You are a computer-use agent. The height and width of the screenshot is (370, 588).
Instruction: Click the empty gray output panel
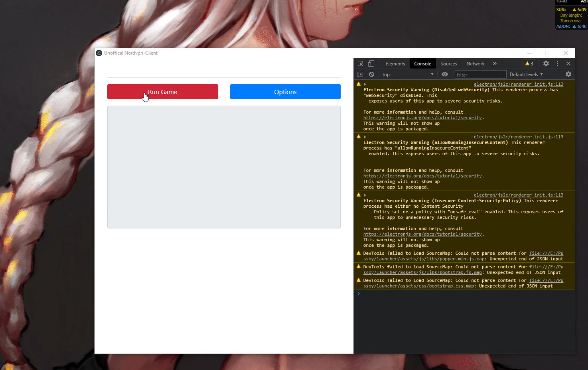[224, 167]
